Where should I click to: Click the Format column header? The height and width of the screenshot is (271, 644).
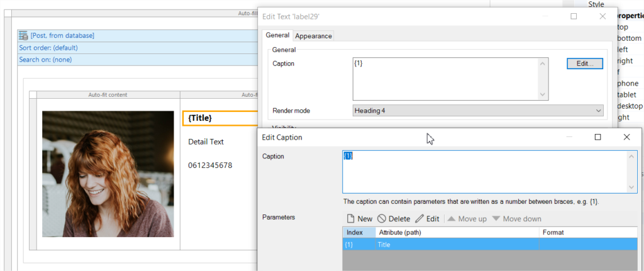[x=588, y=233]
